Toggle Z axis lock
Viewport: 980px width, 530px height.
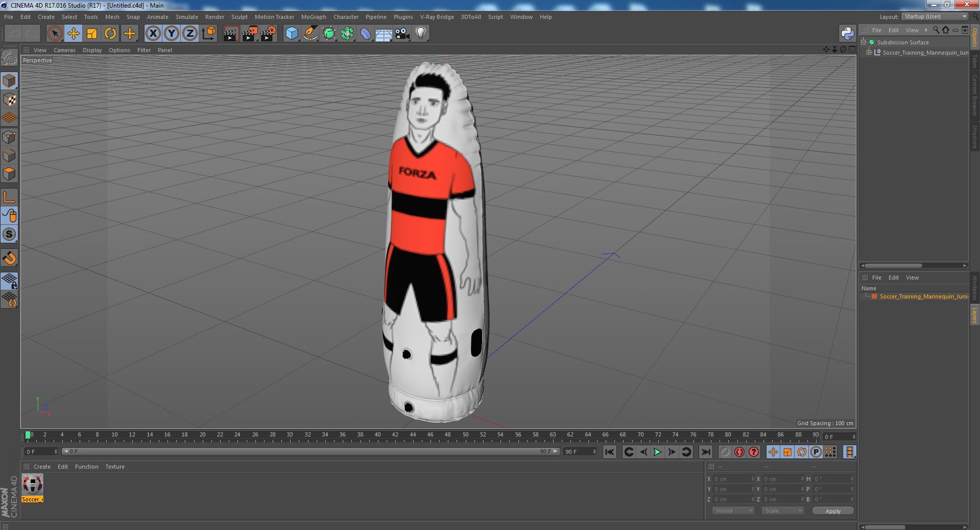point(190,34)
